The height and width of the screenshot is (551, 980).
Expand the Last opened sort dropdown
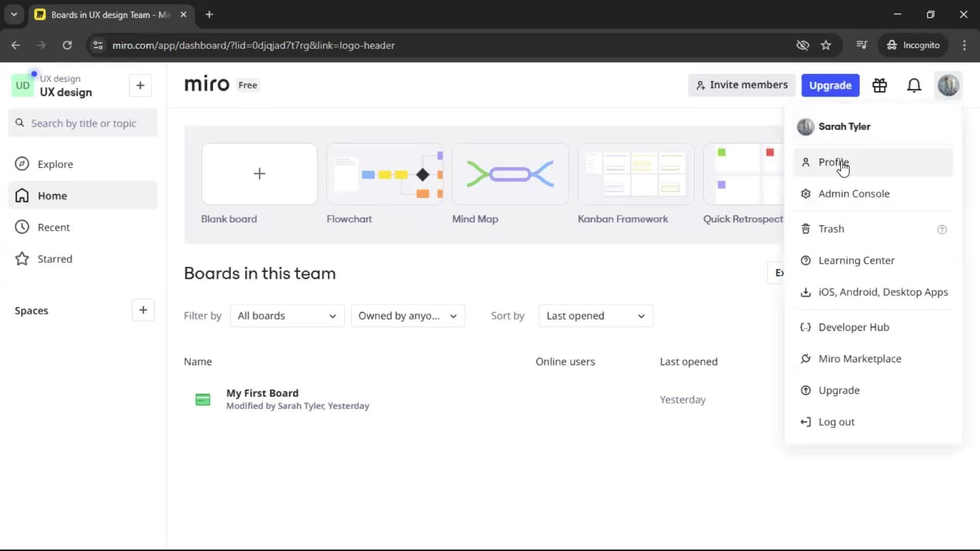pos(596,316)
